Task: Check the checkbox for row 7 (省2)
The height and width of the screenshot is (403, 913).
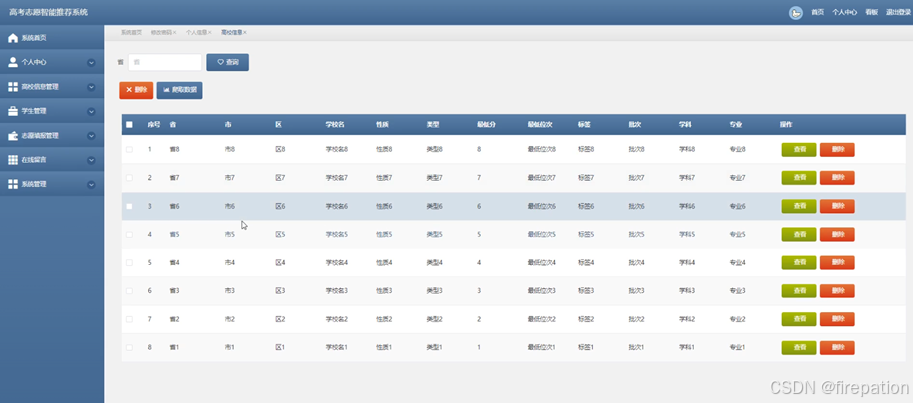Action: 129,319
